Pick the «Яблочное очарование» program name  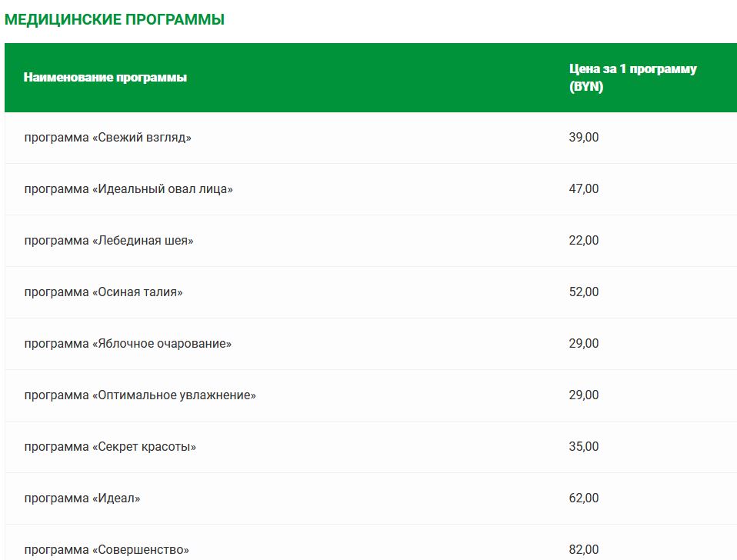click(x=128, y=344)
